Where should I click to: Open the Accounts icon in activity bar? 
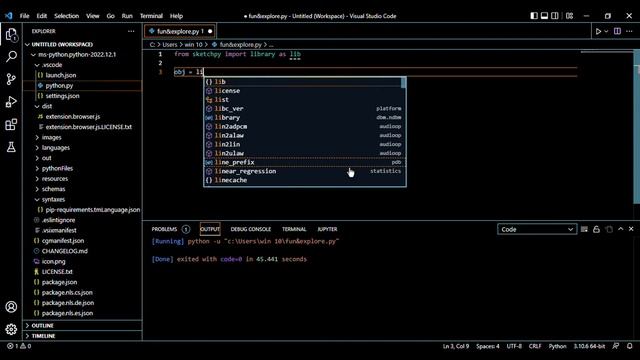click(11, 307)
